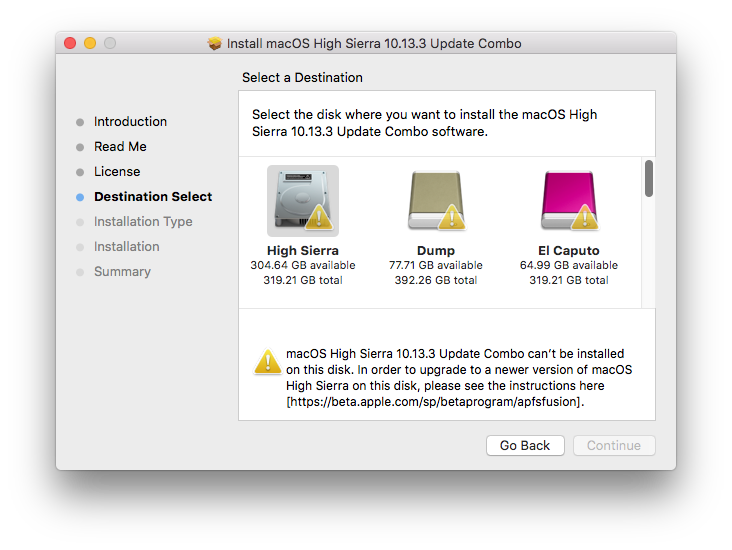Select the High Sierra disk icon
Screen dimensions: 732x550
pyautogui.click(x=303, y=201)
